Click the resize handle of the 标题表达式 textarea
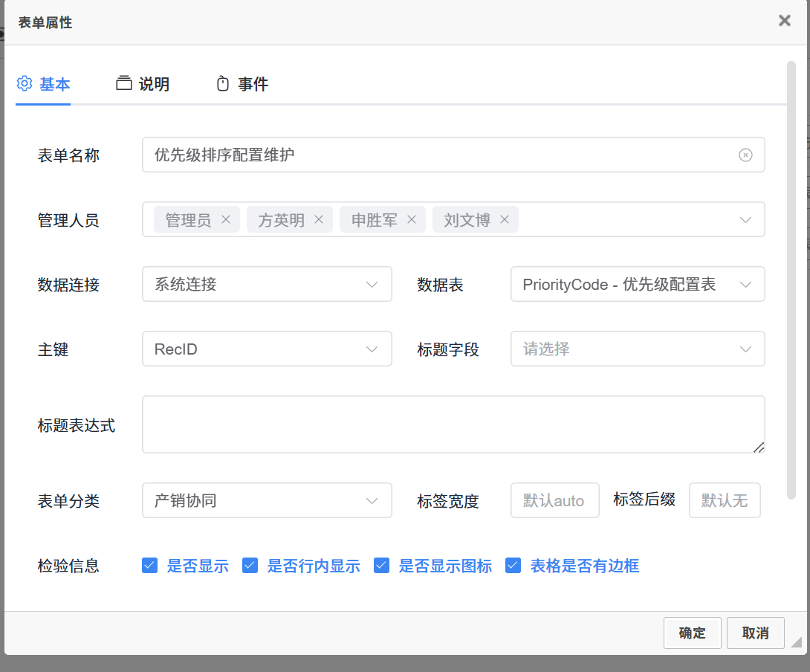Viewport: 810px width, 672px height. click(x=759, y=447)
